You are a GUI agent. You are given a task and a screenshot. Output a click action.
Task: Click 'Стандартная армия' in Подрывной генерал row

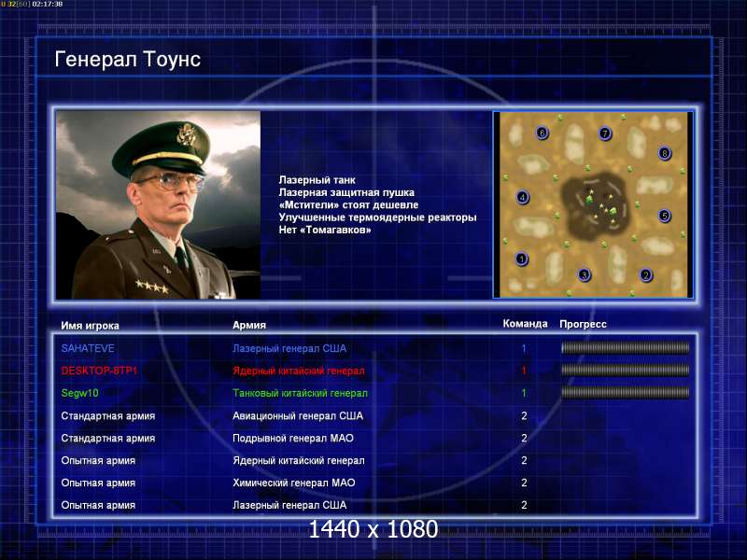click(108, 438)
